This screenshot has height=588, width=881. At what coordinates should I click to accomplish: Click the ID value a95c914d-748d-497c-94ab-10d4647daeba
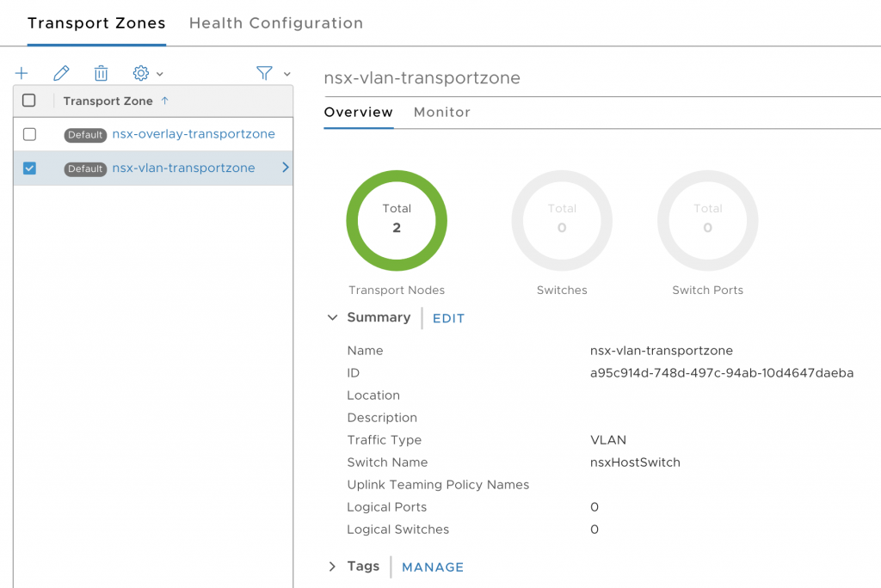click(x=722, y=373)
